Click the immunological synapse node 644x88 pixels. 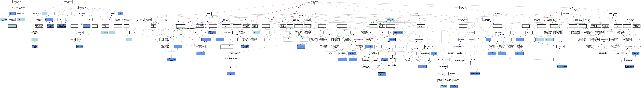(50, 26)
